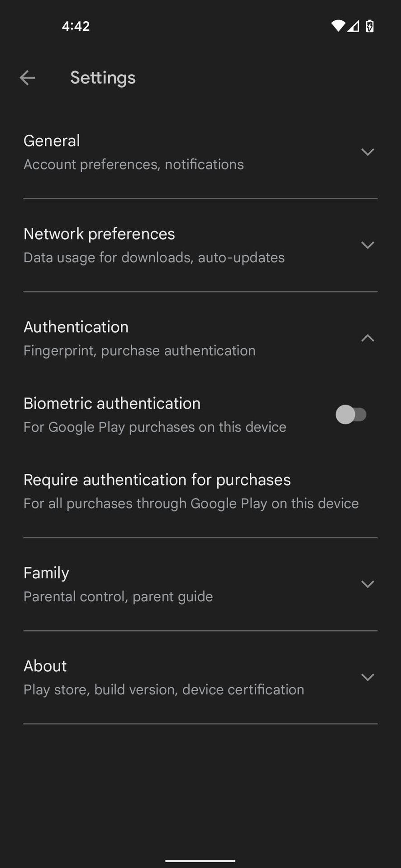
Task: Expand Network preferences chevron
Action: click(x=368, y=245)
